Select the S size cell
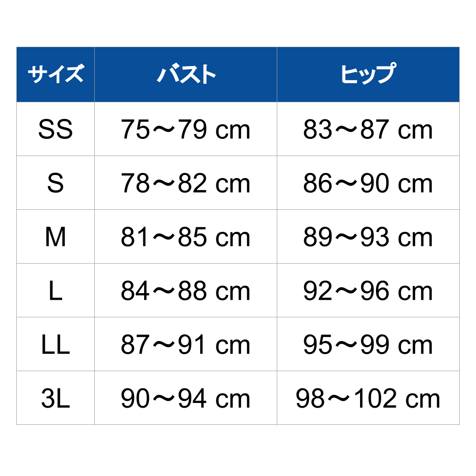Viewport: 476px width, 476px height. point(56,183)
